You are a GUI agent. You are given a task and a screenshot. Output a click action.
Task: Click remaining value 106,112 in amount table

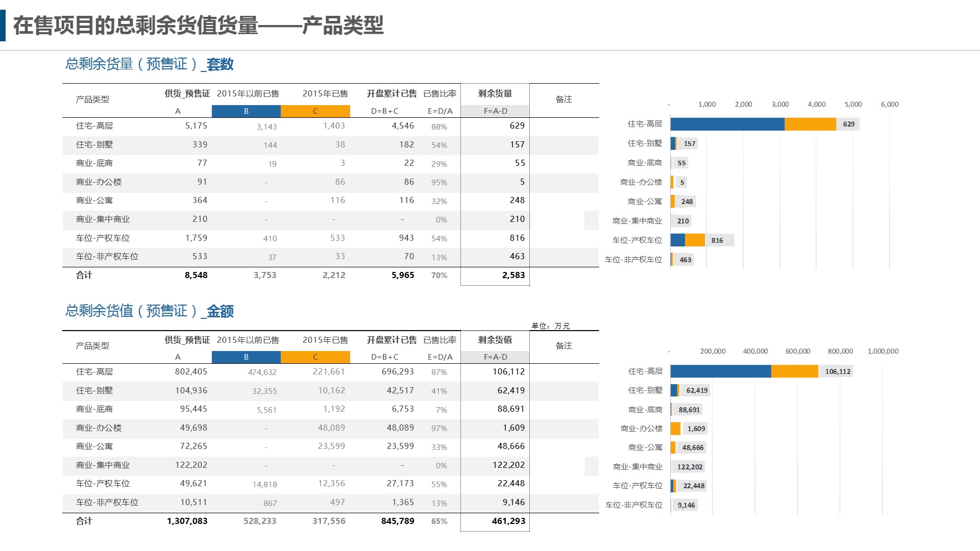(x=508, y=371)
